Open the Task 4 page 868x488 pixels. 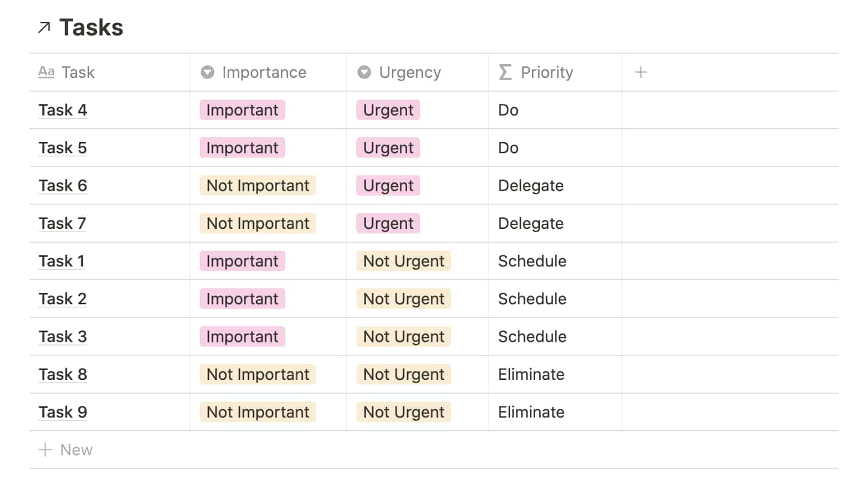point(63,110)
